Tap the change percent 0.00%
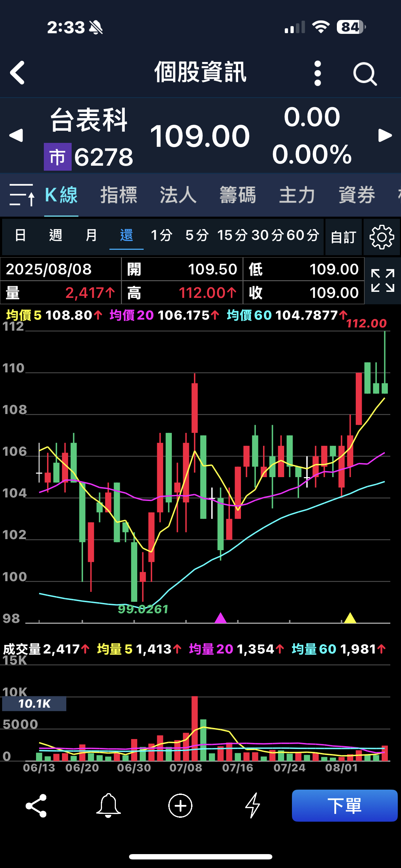Viewport: 401px width, 868px height. pyautogui.click(x=312, y=154)
